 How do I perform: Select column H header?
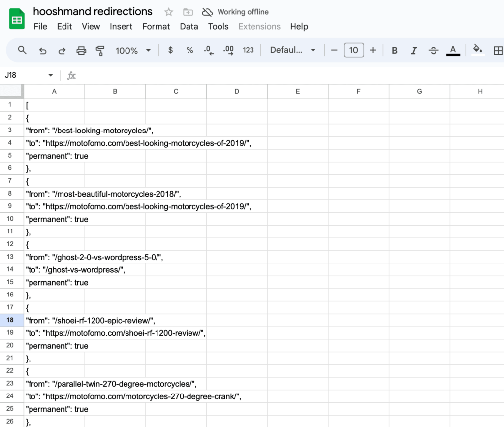477,91
